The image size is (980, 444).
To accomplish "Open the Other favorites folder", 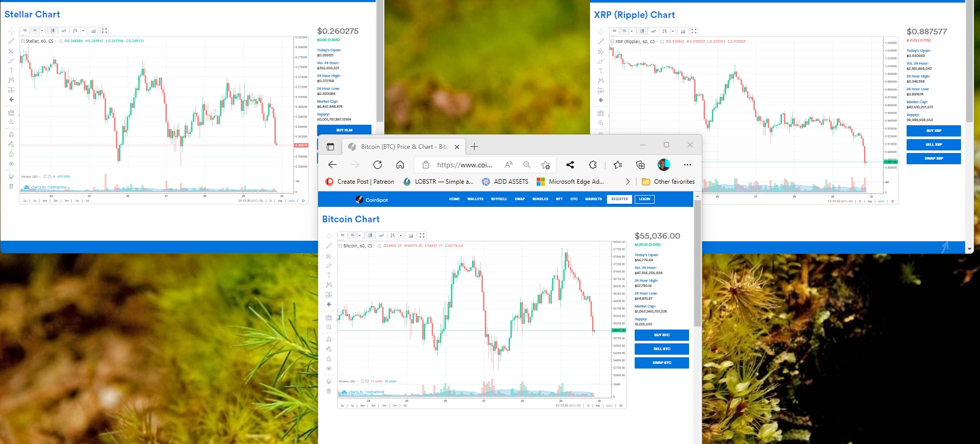I will point(668,182).
